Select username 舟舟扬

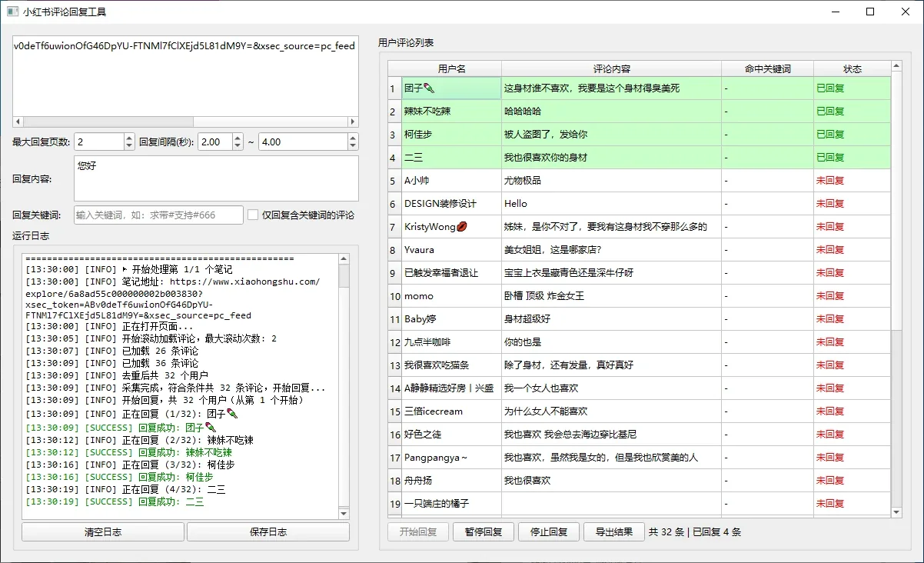tap(452, 481)
